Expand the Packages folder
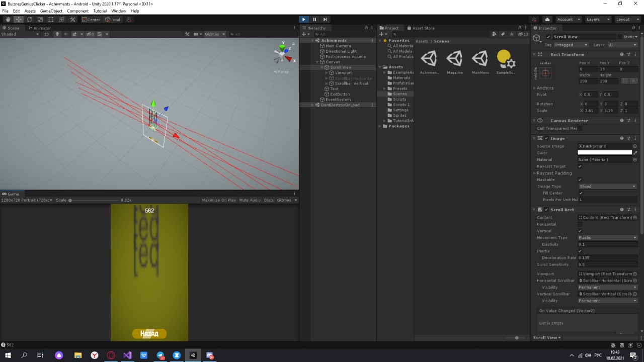 pos(380,126)
